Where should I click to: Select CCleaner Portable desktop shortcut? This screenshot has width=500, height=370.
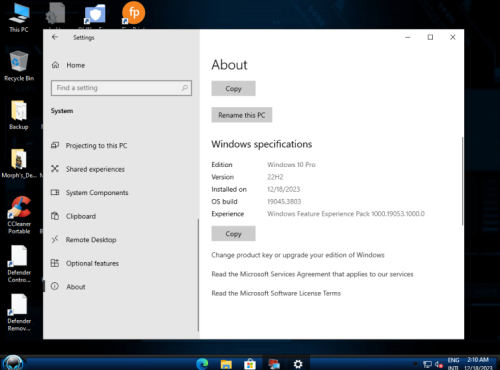click(19, 215)
